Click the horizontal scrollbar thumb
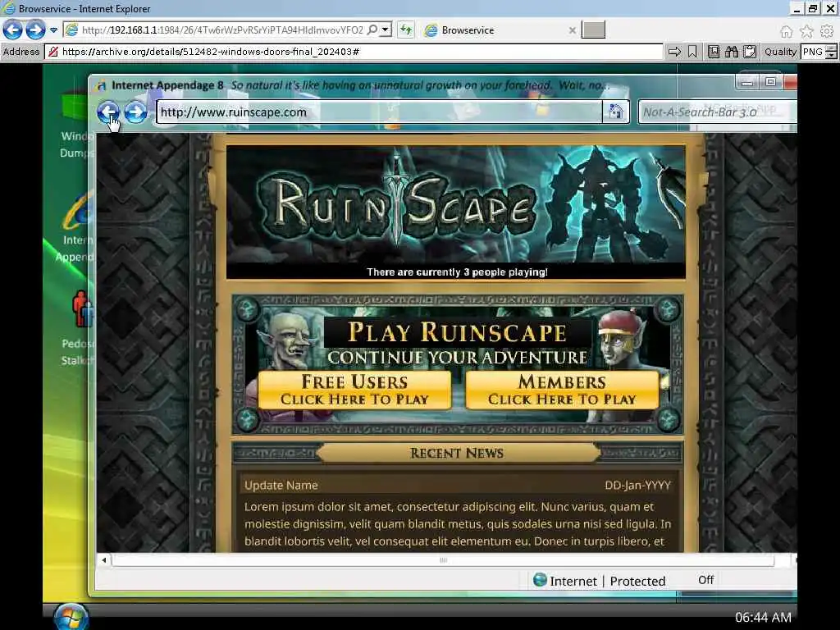Screen dimensions: 840x630 [x=443, y=559]
